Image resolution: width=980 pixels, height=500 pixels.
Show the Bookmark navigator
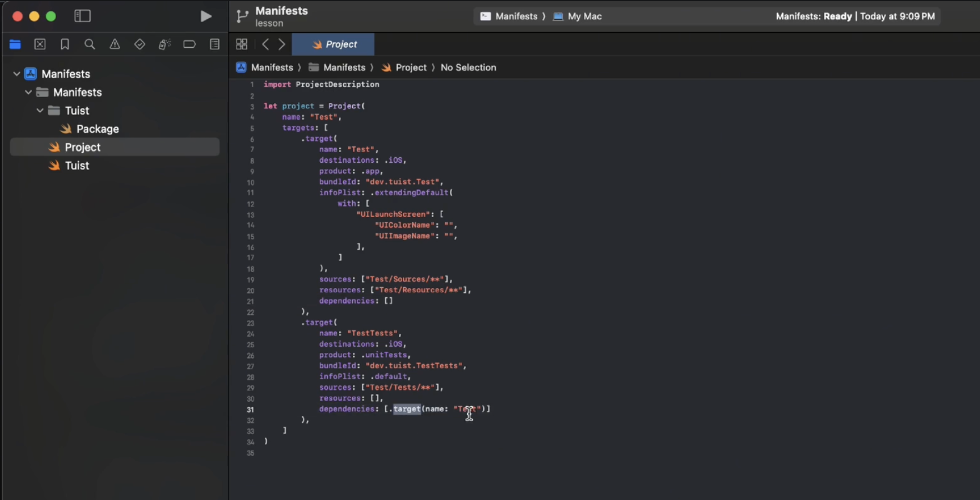coord(65,44)
